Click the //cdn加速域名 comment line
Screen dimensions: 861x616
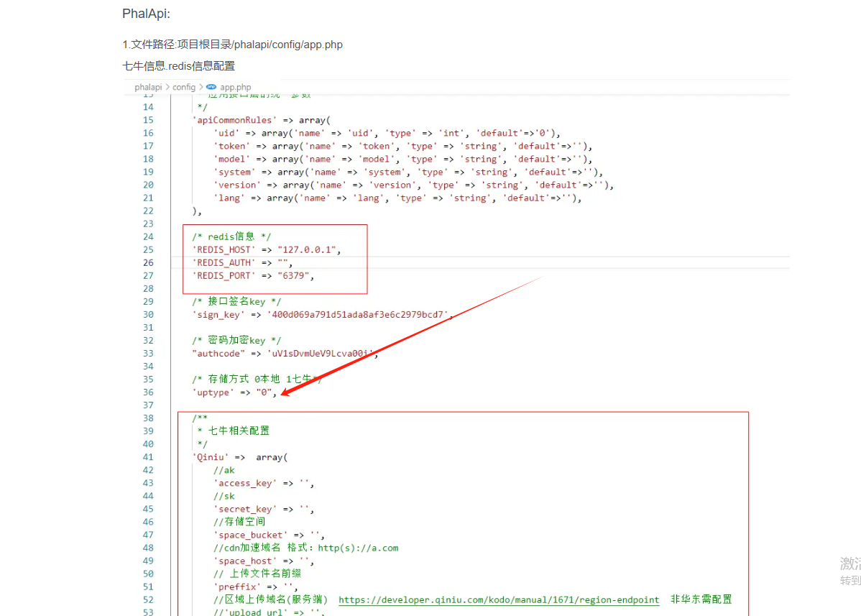tap(306, 548)
